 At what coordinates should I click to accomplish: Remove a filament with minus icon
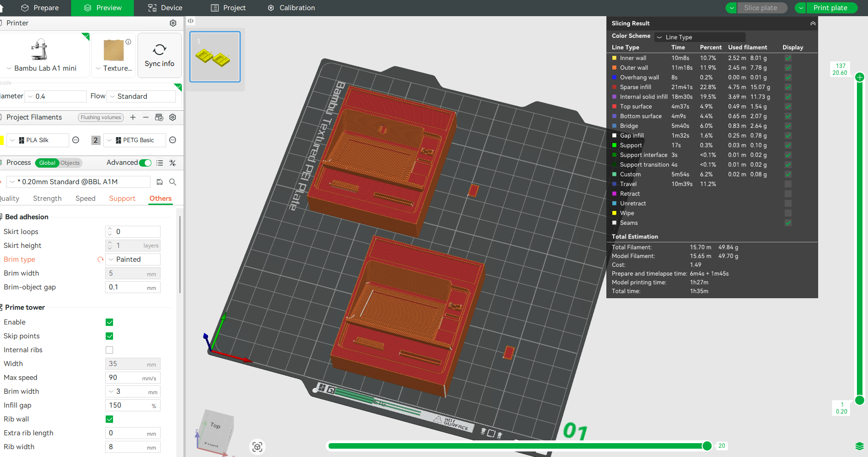(146, 117)
